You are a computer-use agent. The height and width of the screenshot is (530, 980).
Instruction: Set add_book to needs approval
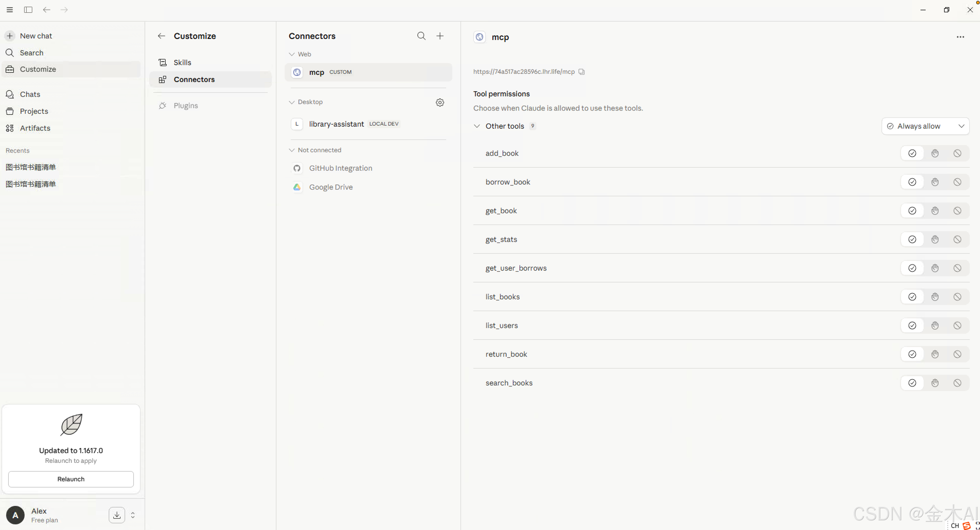click(x=935, y=153)
